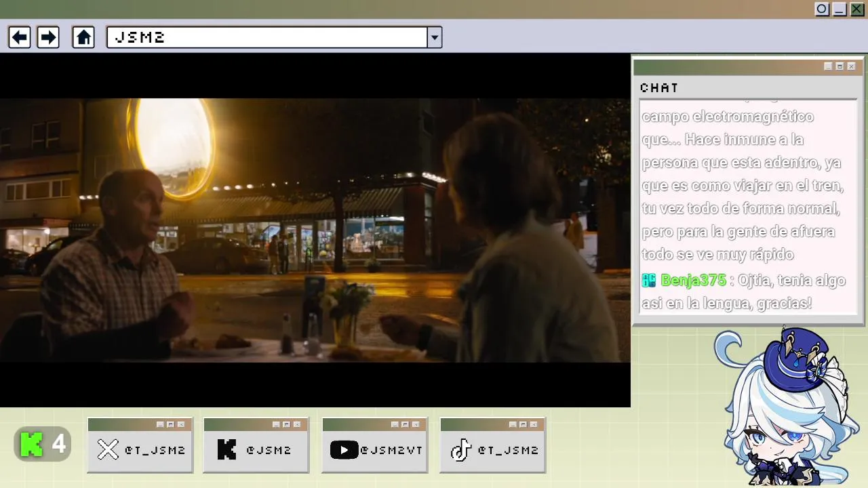Open the @JSMZVT YouTube handle

coord(391,450)
